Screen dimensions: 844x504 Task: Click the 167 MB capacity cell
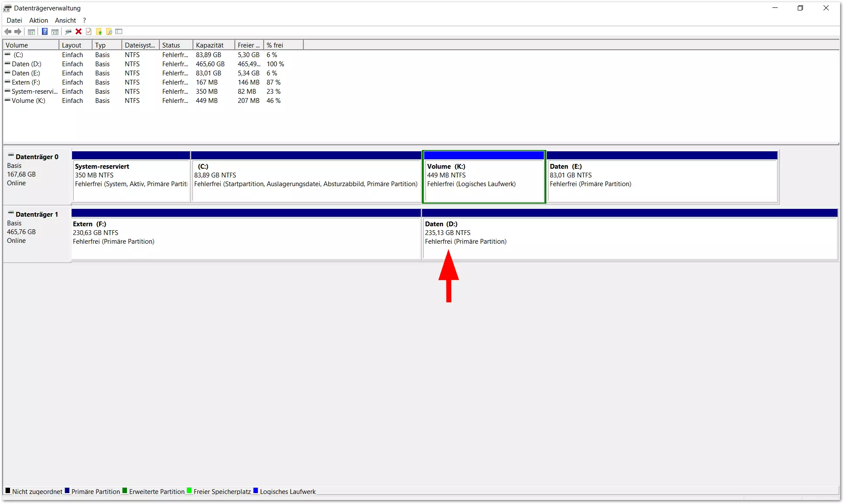[x=207, y=82]
